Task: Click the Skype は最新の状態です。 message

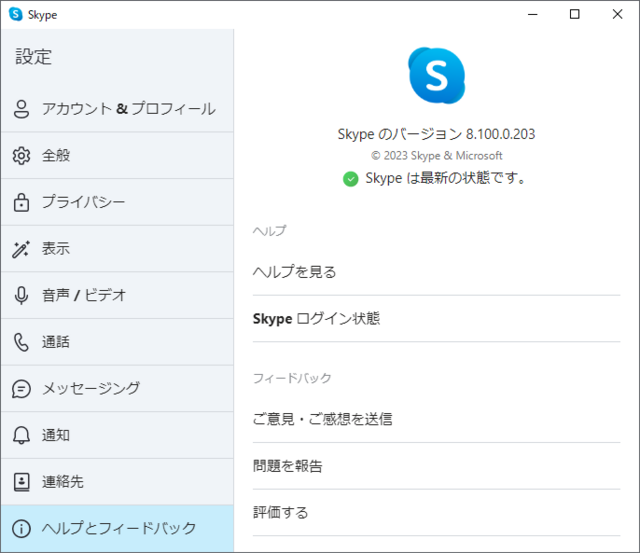Action: (445, 178)
